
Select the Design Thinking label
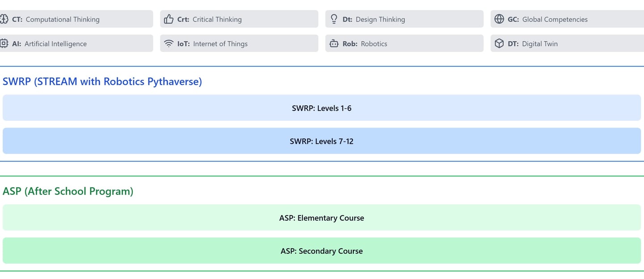click(x=380, y=19)
